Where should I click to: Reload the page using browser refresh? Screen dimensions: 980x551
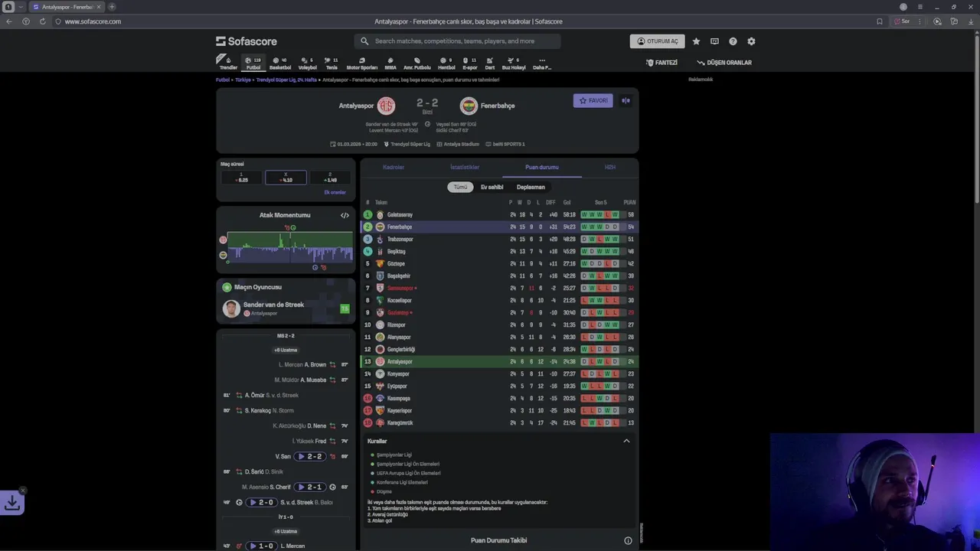pos(42,21)
